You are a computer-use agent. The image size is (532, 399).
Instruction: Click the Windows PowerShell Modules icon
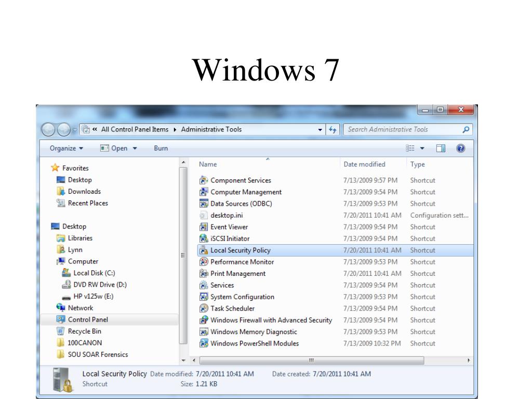[x=204, y=343]
